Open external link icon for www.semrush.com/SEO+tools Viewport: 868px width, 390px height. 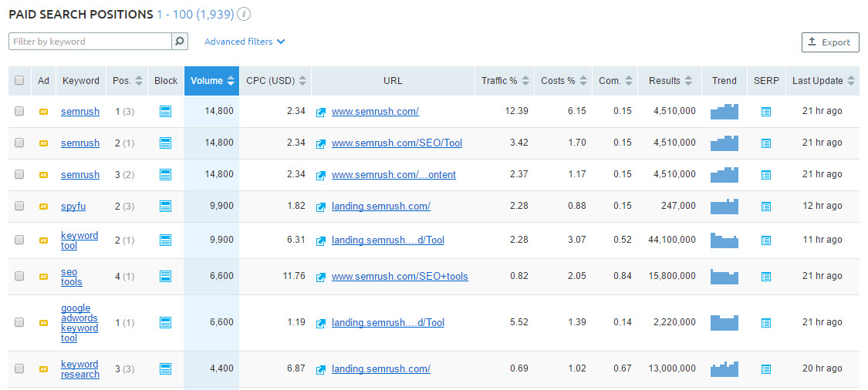[x=320, y=277]
